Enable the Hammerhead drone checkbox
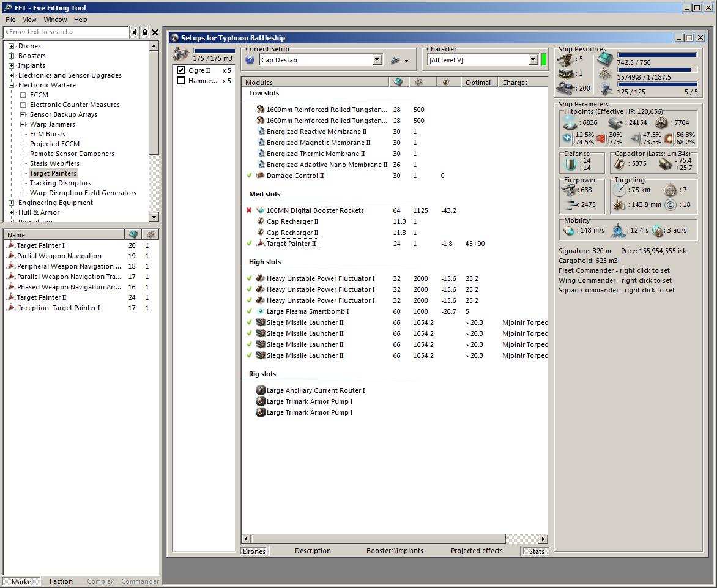 [x=180, y=81]
